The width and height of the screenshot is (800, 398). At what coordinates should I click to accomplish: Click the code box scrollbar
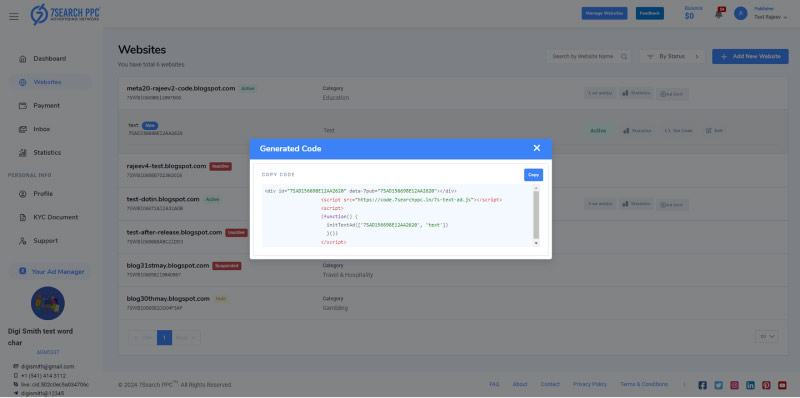(x=536, y=215)
